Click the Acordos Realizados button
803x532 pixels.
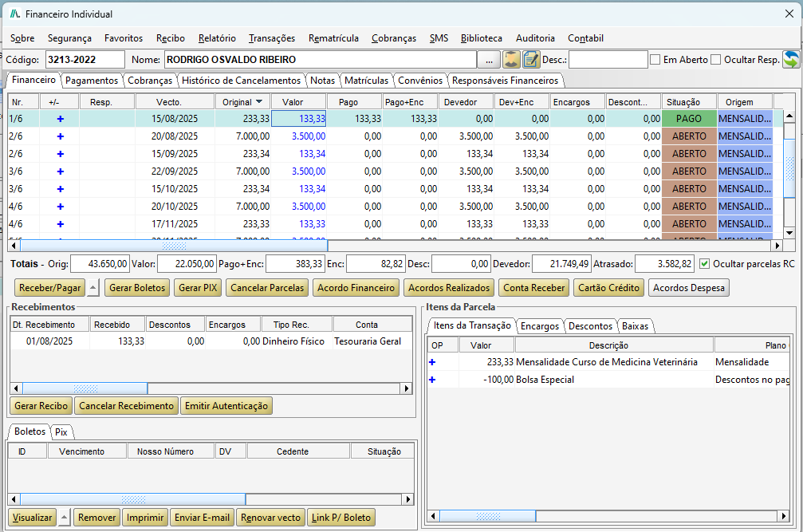tap(449, 288)
